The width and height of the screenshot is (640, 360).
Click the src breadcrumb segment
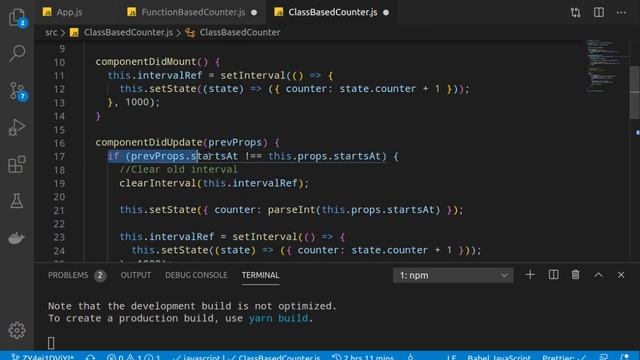pyautogui.click(x=51, y=32)
